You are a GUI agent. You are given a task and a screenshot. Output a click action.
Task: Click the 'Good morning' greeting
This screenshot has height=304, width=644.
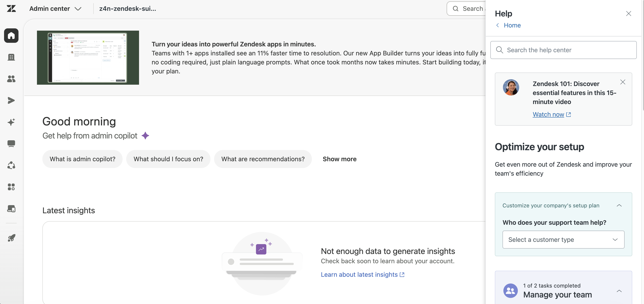(x=79, y=121)
